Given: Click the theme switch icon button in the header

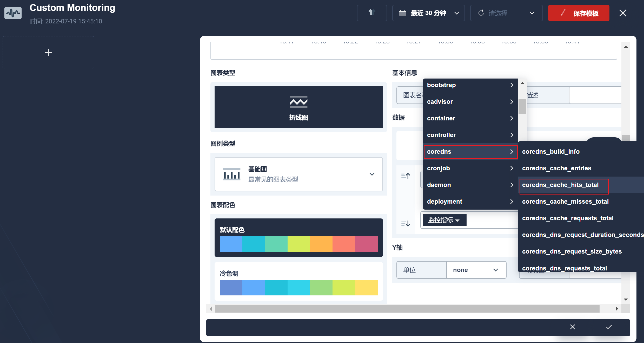Looking at the screenshot, I should tap(371, 12).
